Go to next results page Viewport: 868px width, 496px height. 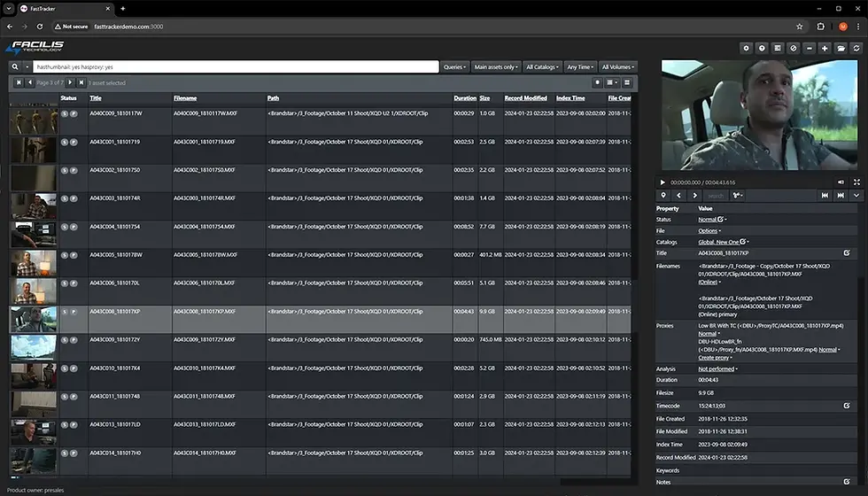(70, 82)
